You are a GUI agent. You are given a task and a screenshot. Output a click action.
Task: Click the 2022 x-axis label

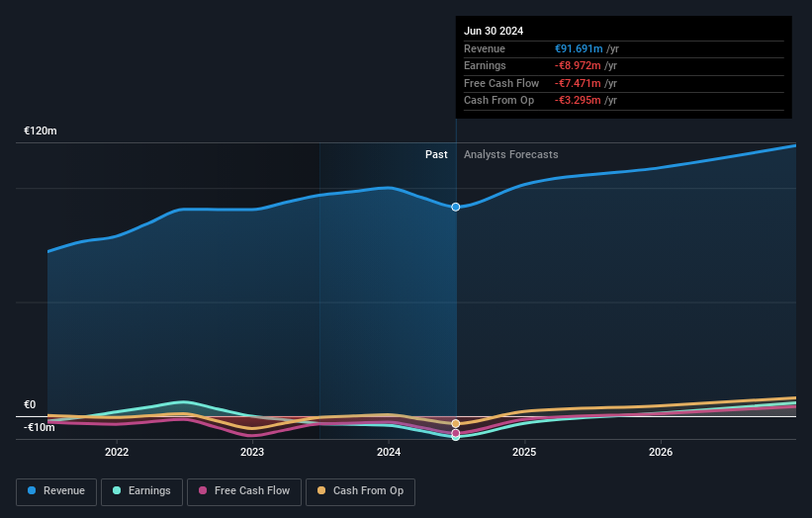pyautogui.click(x=117, y=453)
